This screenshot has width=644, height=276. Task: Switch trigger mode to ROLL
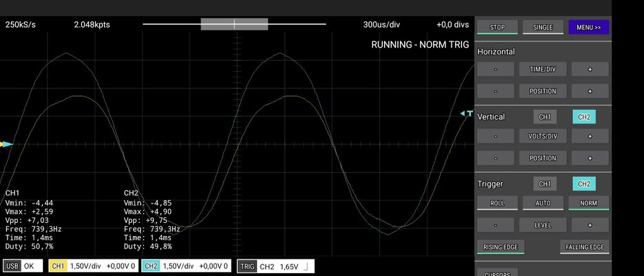tap(497, 203)
